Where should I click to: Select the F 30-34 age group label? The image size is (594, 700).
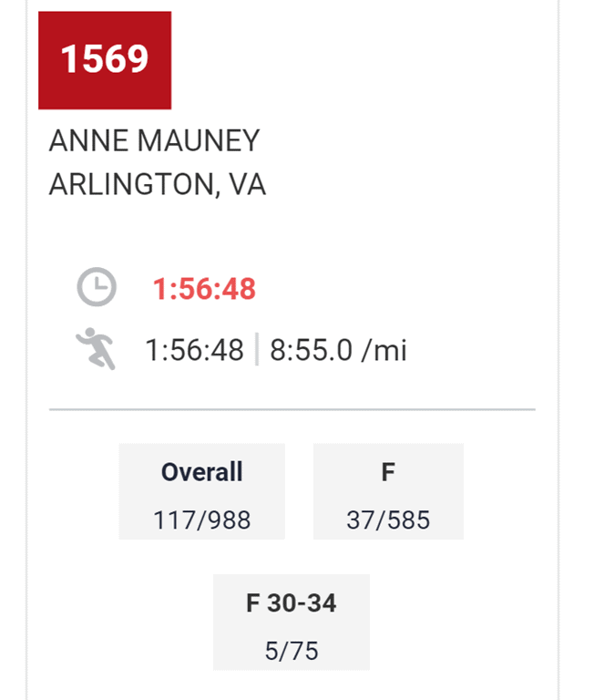292,602
